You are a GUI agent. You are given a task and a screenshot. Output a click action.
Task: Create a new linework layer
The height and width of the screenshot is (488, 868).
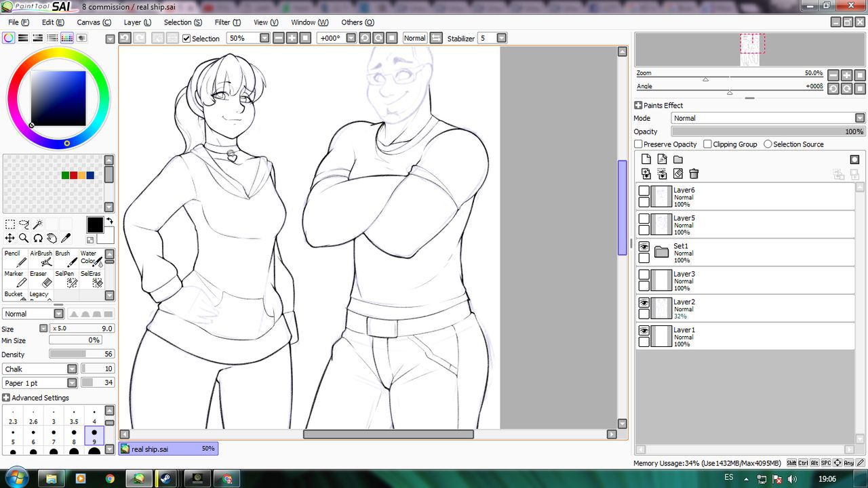662,159
